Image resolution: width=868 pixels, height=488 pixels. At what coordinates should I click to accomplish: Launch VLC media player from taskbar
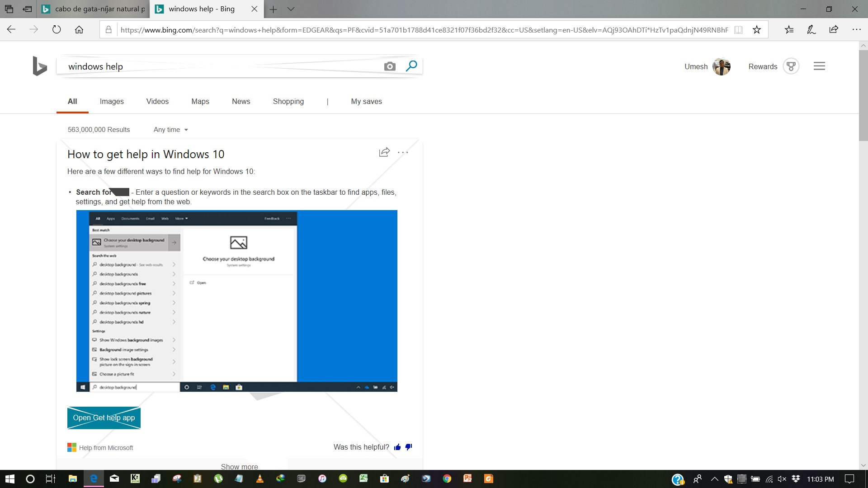coord(260,479)
